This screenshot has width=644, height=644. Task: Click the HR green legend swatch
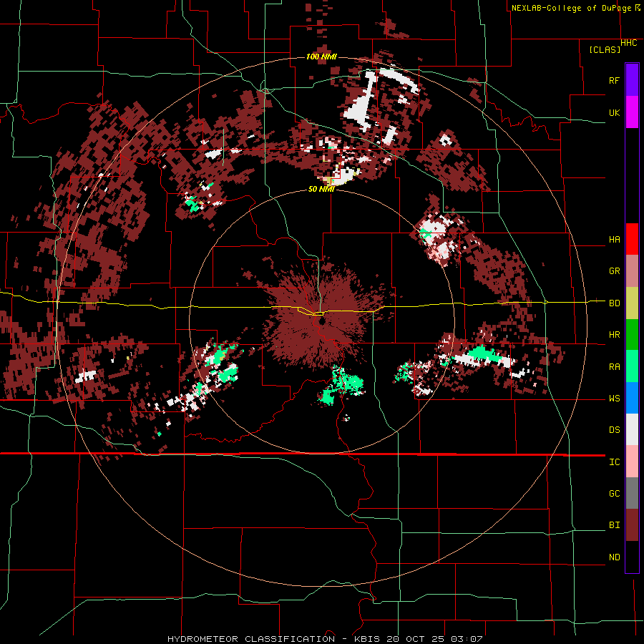632,334
